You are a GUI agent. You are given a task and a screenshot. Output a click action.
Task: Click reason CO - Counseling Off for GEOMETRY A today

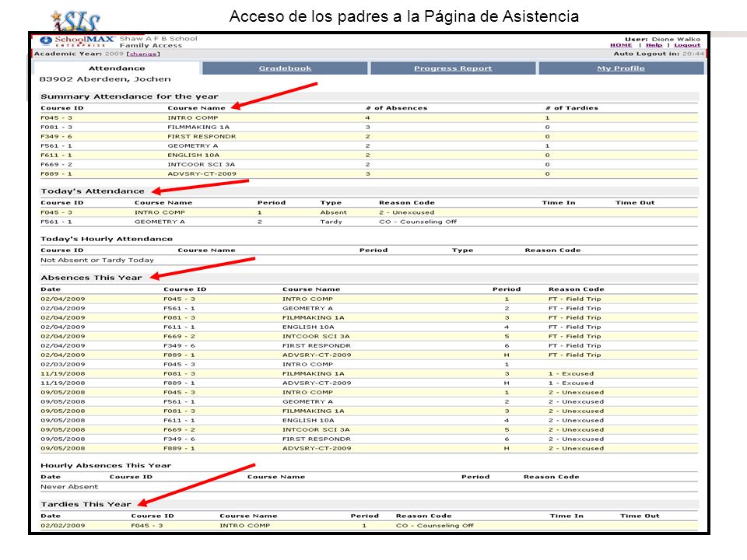coord(418,222)
